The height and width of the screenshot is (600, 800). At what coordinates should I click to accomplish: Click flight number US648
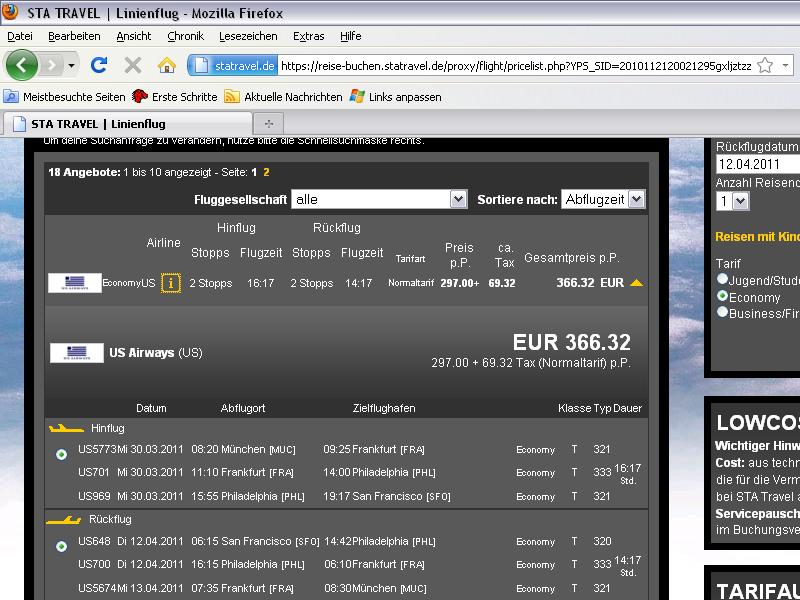pos(94,541)
